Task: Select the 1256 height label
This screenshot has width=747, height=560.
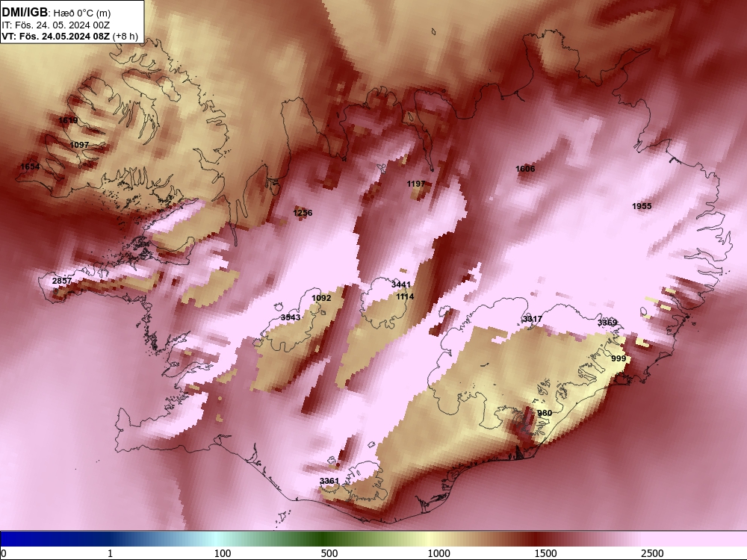Action: pos(303,213)
